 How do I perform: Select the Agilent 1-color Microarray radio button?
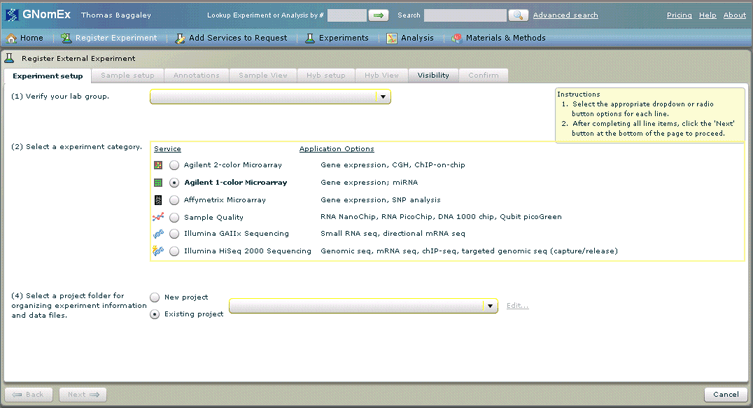click(174, 182)
